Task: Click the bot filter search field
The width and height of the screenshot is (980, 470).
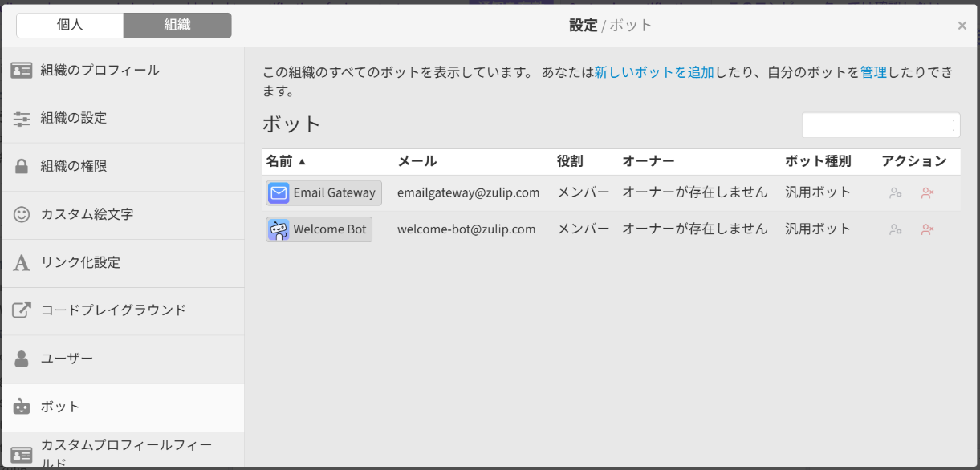Action: pyautogui.click(x=880, y=125)
